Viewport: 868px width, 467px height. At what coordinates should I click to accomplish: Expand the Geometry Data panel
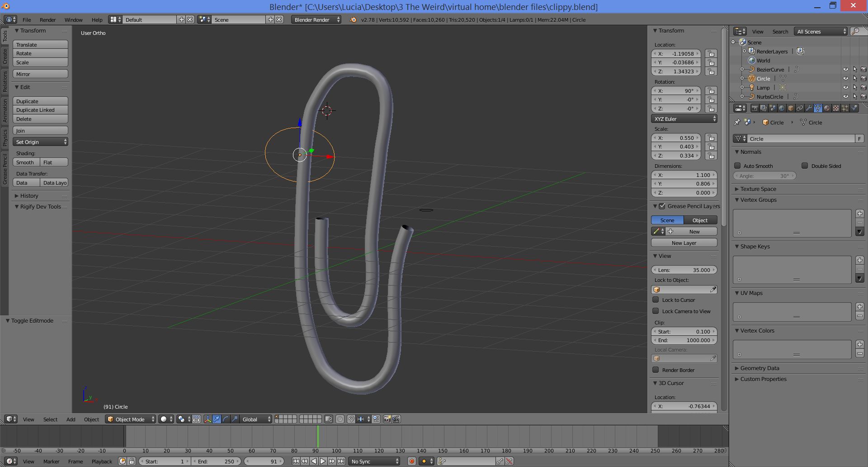click(x=759, y=368)
